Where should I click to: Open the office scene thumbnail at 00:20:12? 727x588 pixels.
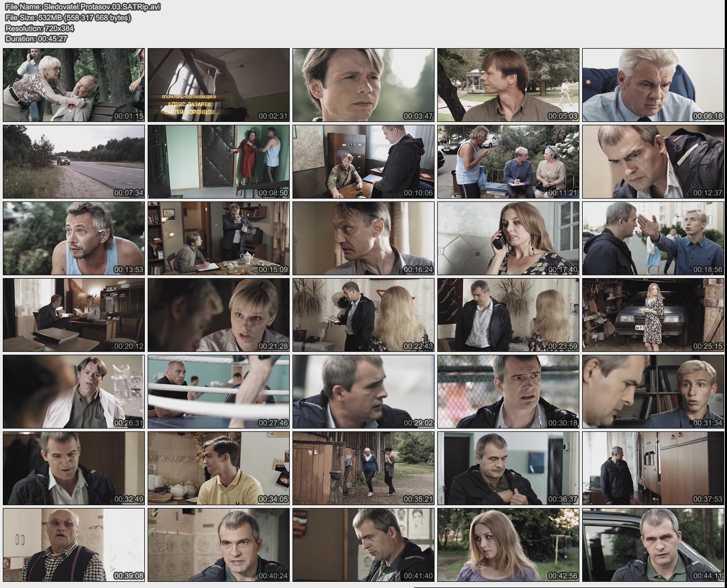tap(74, 315)
